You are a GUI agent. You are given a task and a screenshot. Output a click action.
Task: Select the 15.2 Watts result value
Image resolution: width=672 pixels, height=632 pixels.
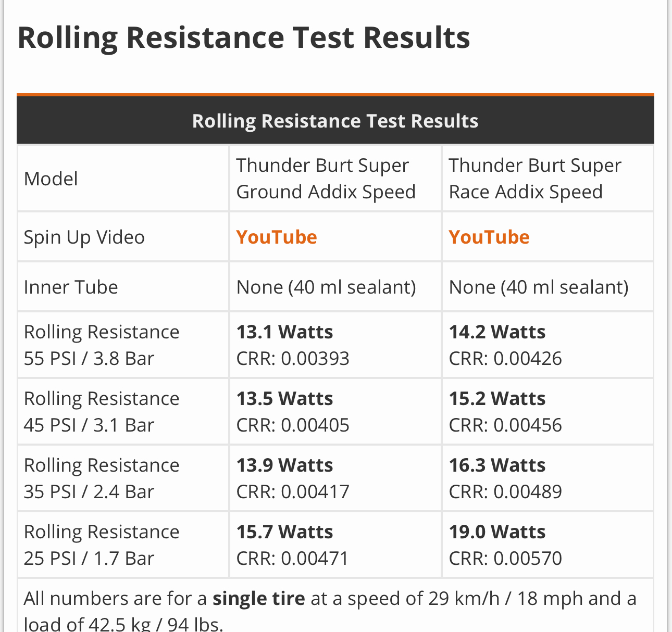(497, 399)
